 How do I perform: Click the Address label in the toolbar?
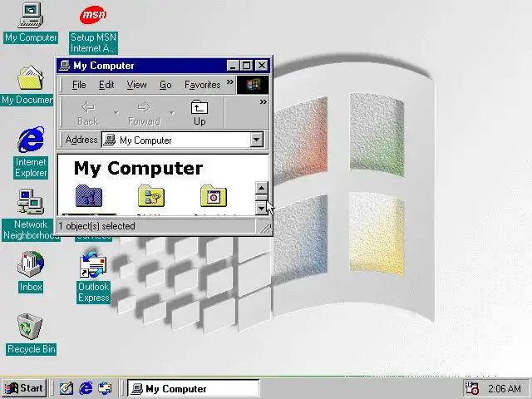81,140
